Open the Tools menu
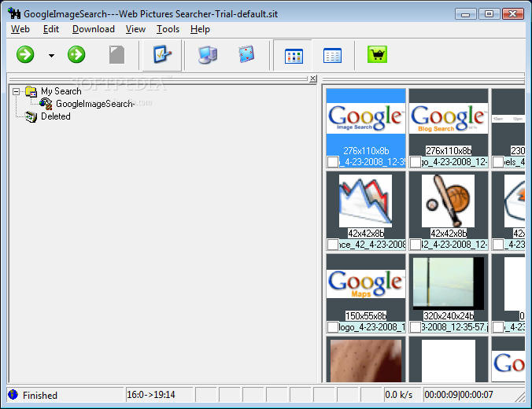 coord(168,29)
